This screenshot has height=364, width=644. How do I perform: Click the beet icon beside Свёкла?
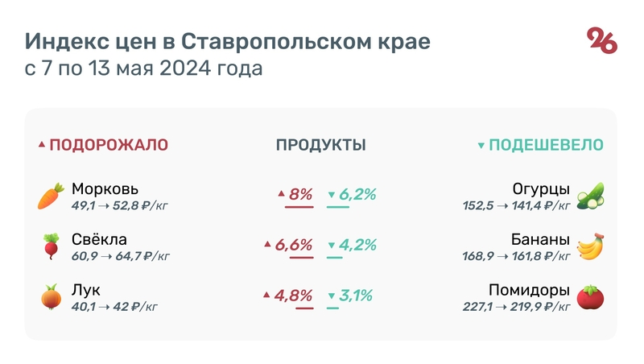pyautogui.click(x=52, y=246)
